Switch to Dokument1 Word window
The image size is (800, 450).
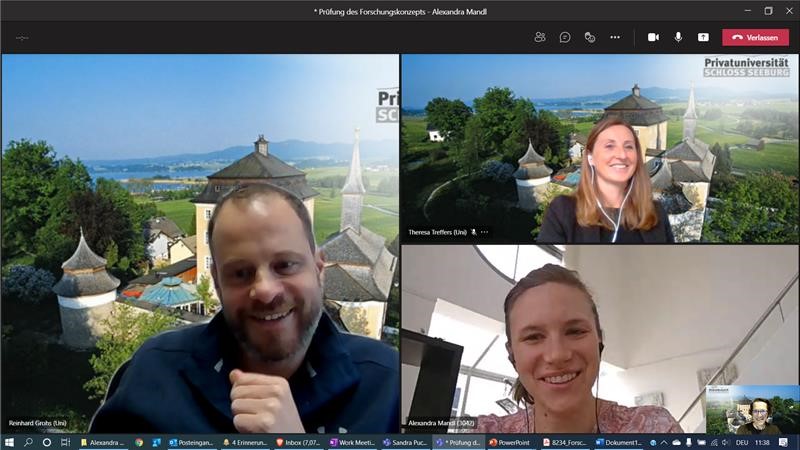point(619,442)
